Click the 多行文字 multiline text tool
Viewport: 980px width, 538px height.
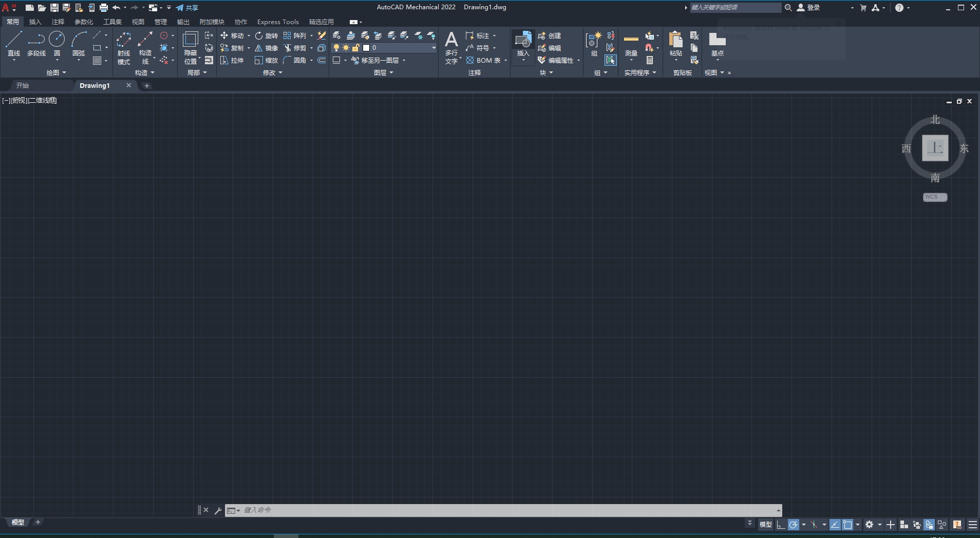451,48
